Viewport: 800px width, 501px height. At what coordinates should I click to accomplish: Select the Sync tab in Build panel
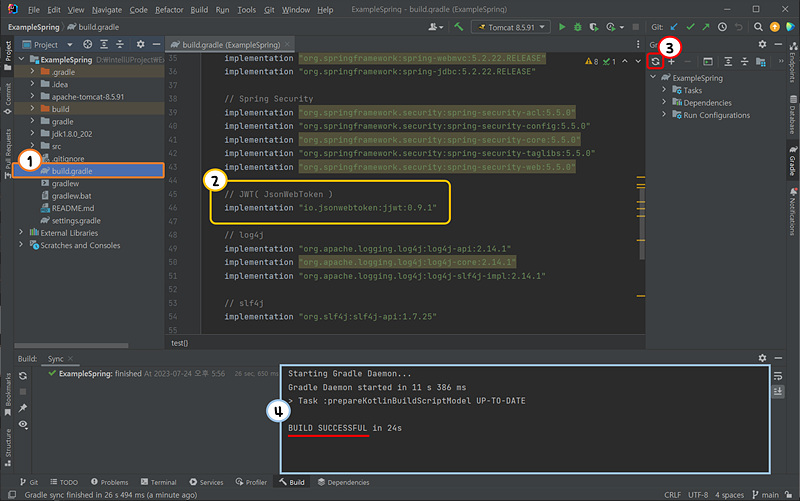(x=55, y=359)
